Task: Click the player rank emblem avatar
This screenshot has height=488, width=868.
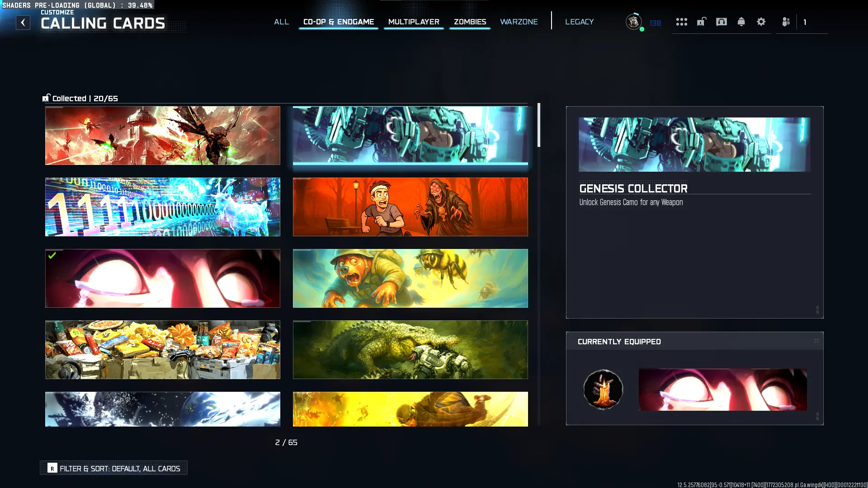Action: coord(633,22)
